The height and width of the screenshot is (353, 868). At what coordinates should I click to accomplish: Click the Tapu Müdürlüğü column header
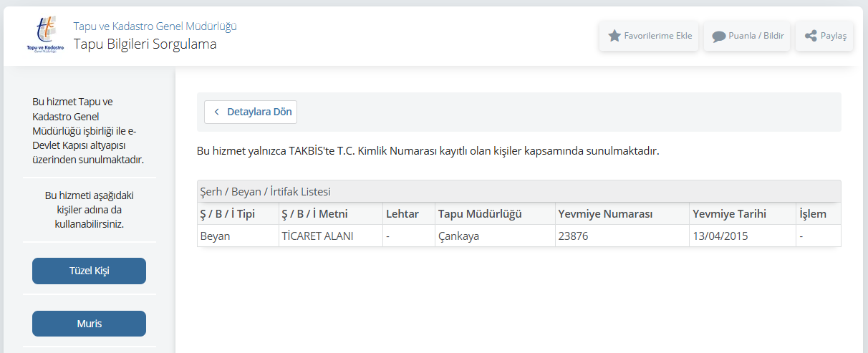coord(480,214)
